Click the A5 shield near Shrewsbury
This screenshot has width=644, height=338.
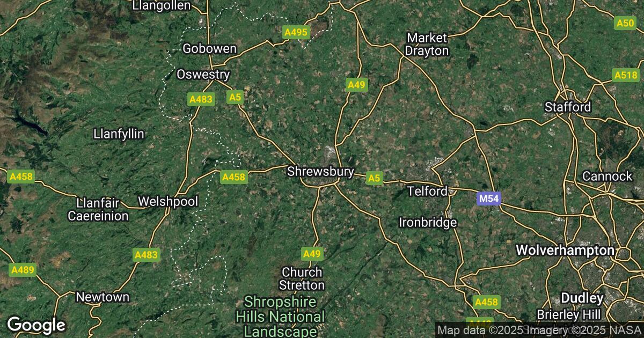pos(374,179)
